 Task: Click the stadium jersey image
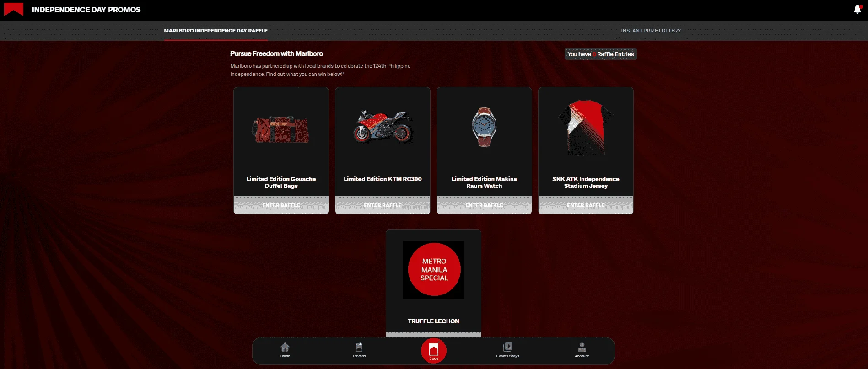[586, 128]
